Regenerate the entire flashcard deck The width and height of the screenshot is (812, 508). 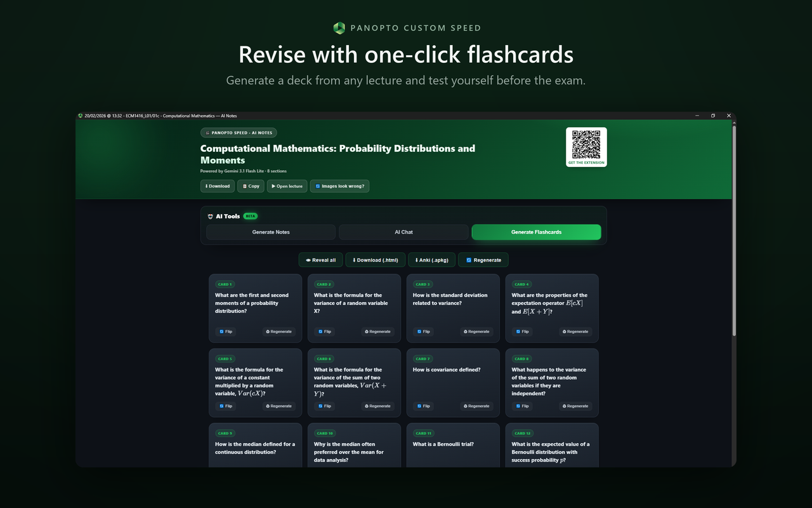coord(483,260)
